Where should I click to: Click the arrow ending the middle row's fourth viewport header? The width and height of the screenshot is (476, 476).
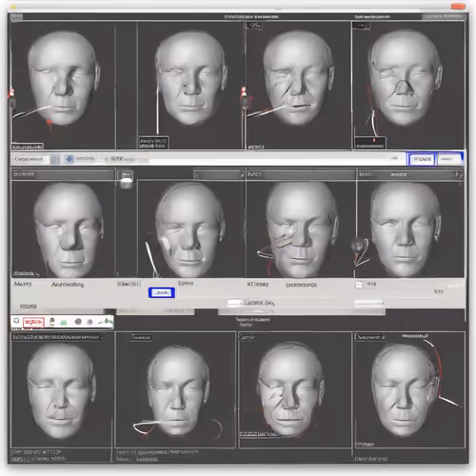pyautogui.click(x=458, y=174)
